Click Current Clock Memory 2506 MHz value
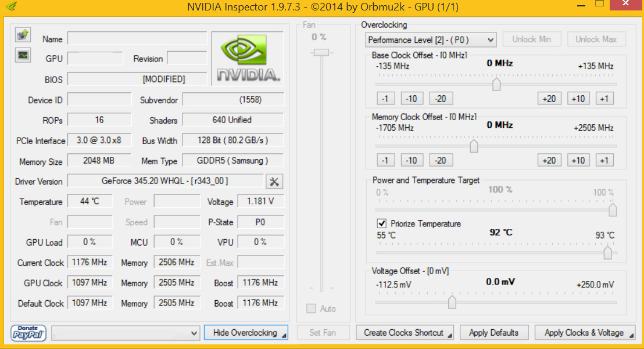This screenshot has width=644, height=349. [177, 262]
